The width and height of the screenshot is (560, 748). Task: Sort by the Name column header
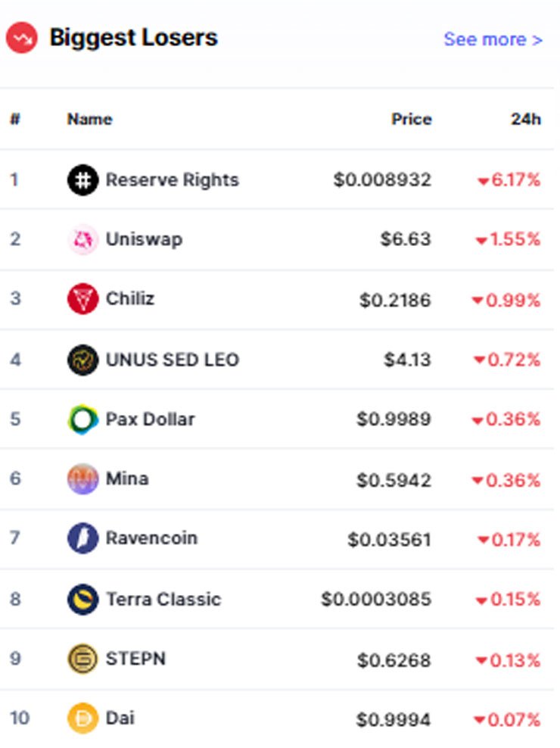pyautogui.click(x=90, y=119)
